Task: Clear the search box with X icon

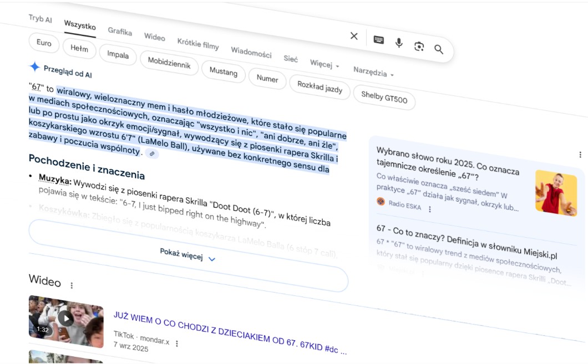Action: click(x=354, y=36)
